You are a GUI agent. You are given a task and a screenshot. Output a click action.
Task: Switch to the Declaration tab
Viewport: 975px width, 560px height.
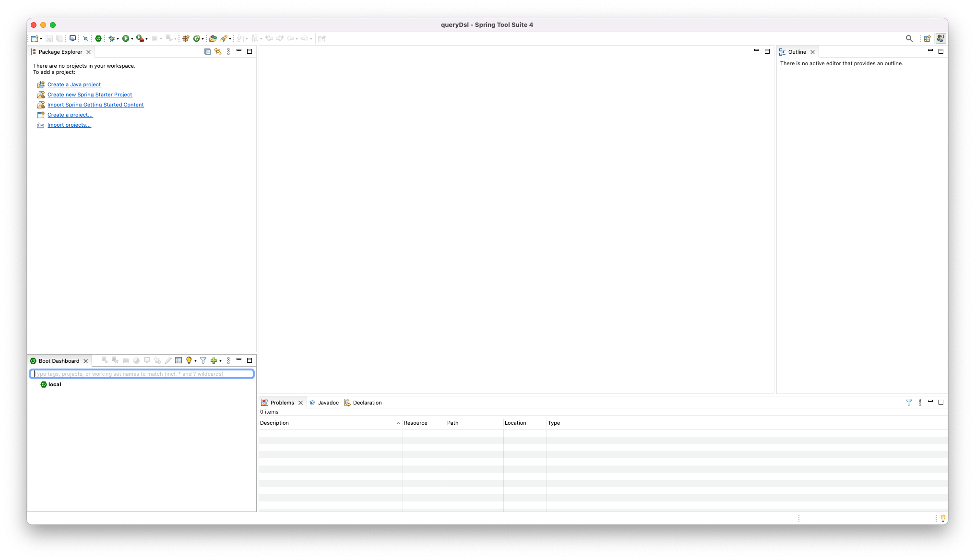click(367, 403)
